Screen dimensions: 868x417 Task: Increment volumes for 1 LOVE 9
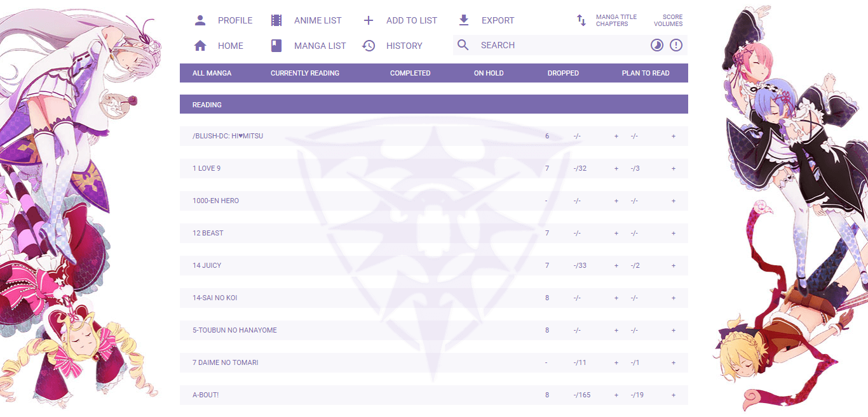pyautogui.click(x=674, y=168)
